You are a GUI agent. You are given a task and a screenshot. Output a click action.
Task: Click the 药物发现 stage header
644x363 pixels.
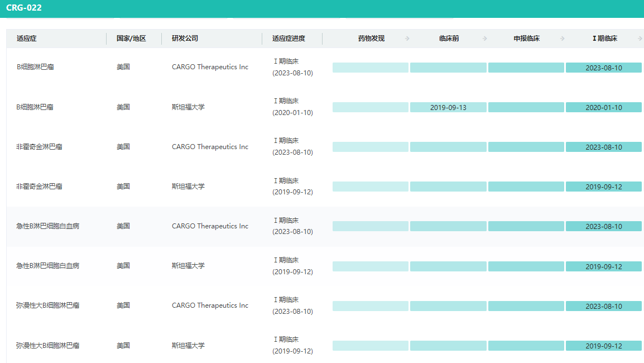click(x=371, y=38)
